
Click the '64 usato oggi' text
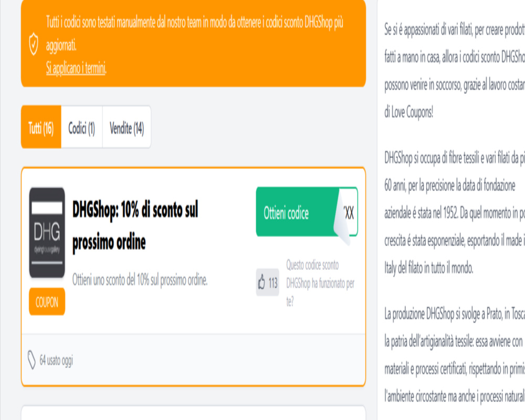[x=56, y=360]
